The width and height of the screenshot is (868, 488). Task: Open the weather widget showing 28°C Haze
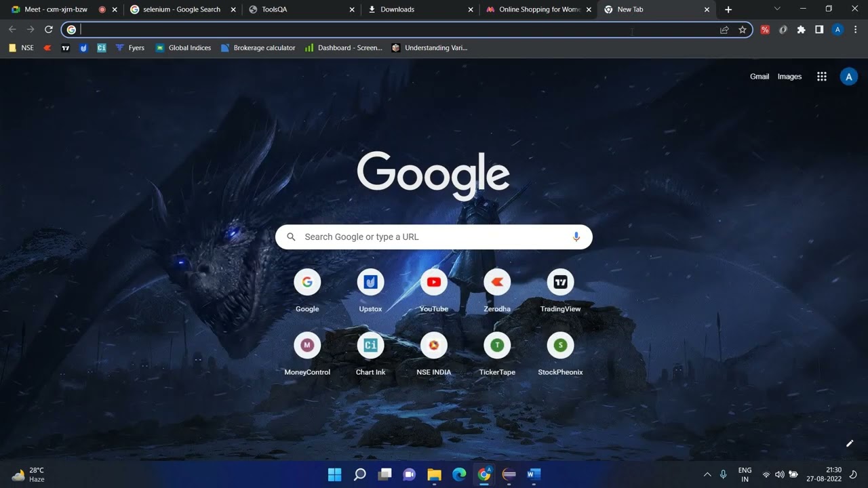click(28, 474)
